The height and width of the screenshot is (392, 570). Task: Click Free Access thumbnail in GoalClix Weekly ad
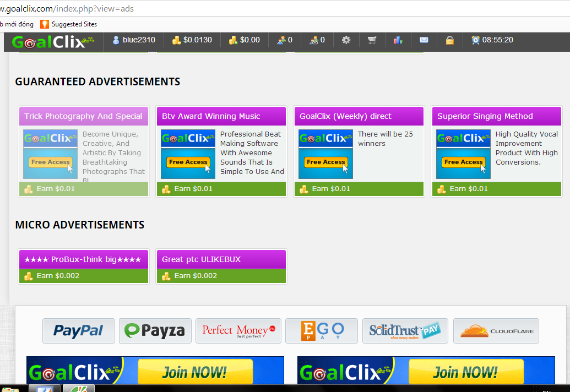[325, 154]
